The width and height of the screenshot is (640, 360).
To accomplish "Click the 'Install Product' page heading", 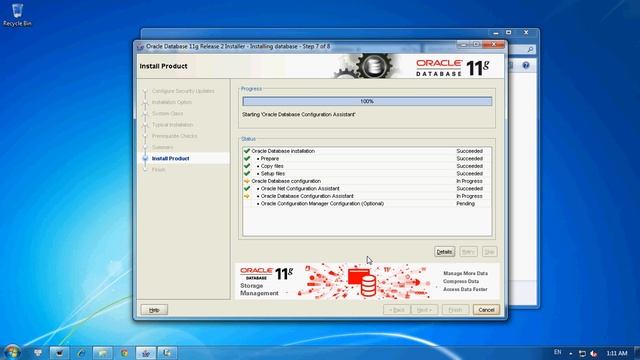I will pos(163,66).
